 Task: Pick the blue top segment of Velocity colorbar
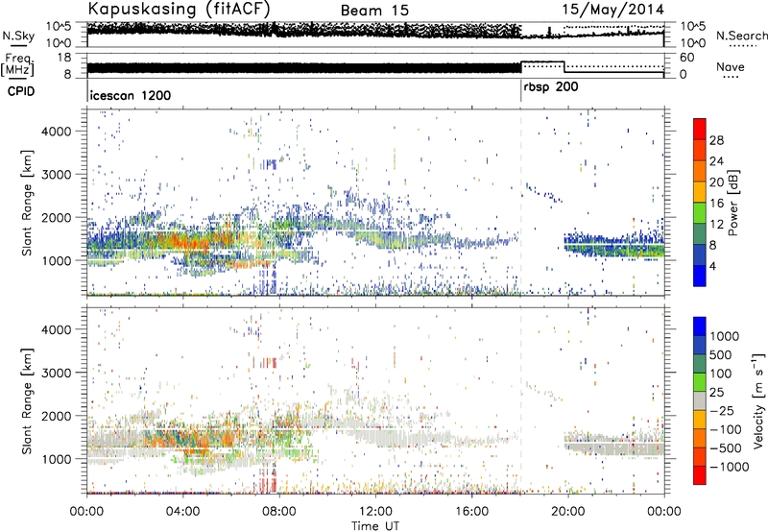click(700, 326)
